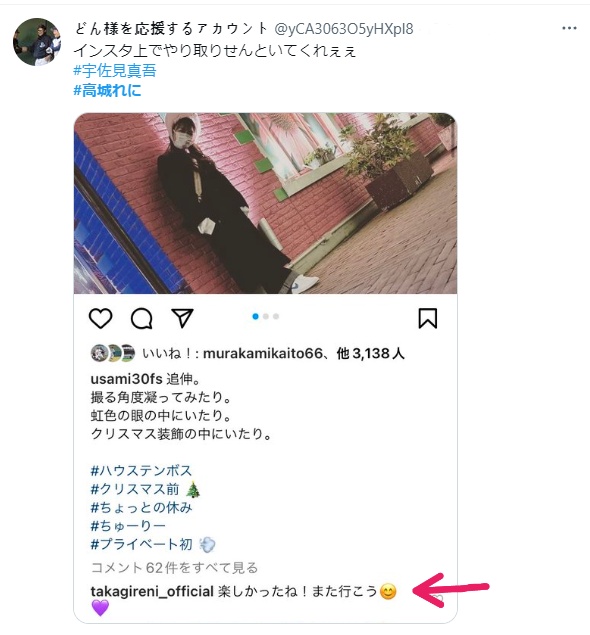
Task: Open the tweet author's profile avatar
Action: point(37,42)
